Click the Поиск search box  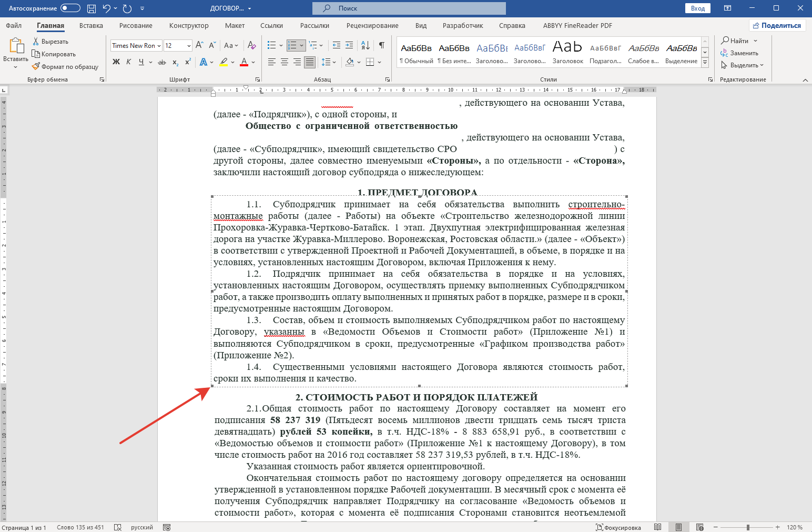pyautogui.click(x=409, y=8)
